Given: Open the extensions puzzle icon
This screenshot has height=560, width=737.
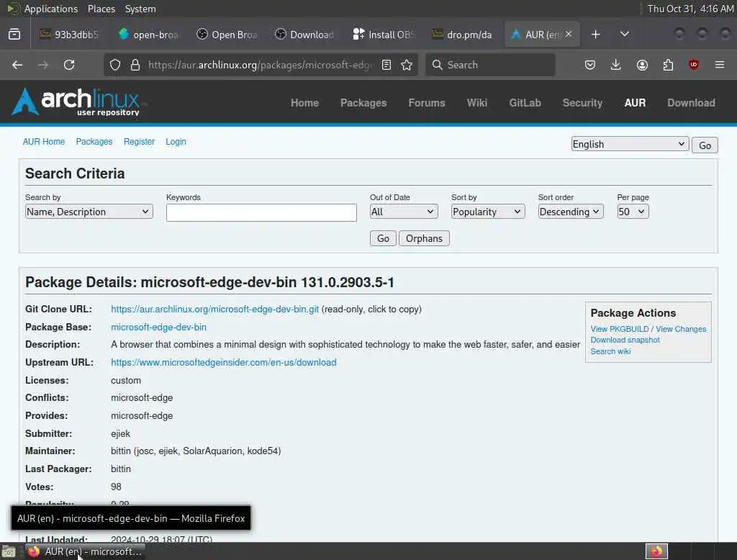Looking at the screenshot, I should tap(668, 65).
